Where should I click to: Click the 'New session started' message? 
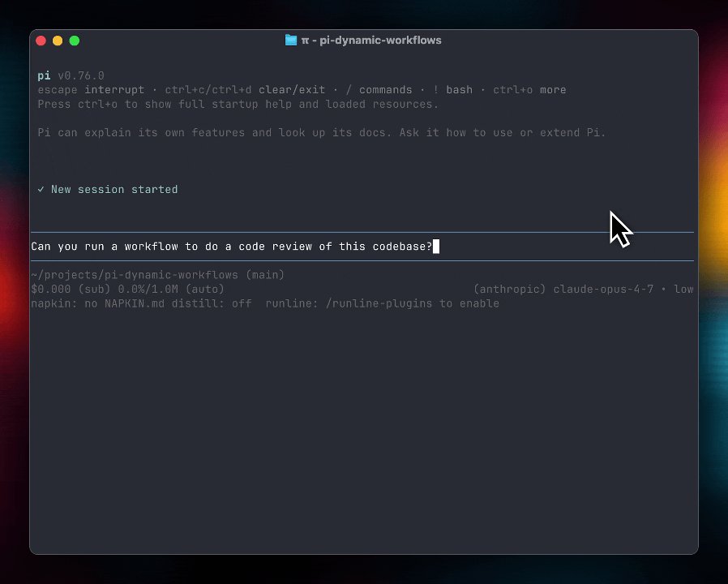click(114, 190)
